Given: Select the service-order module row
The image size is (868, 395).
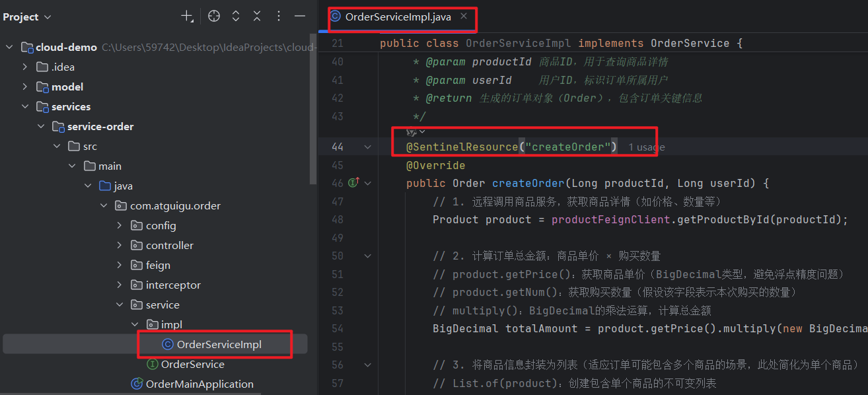Looking at the screenshot, I should point(155,126).
